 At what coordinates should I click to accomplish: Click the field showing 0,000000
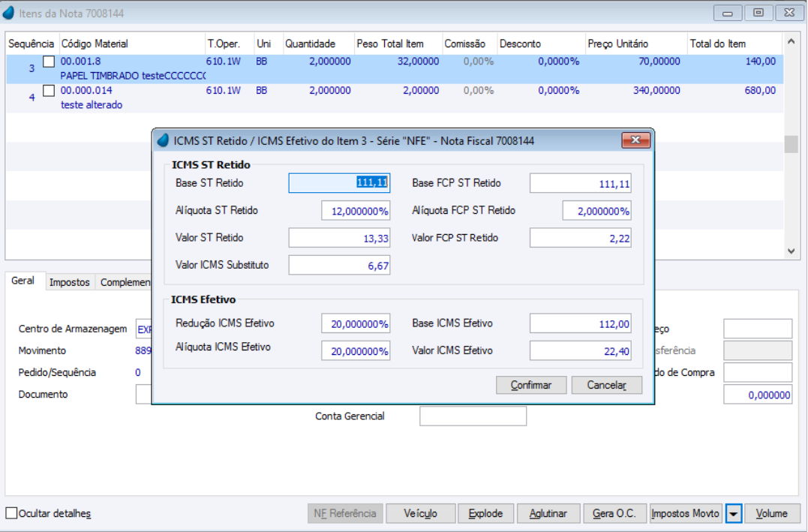[758, 395]
